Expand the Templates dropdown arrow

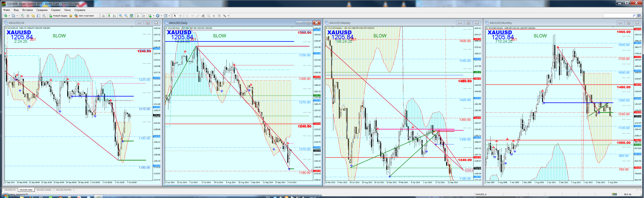169,16
